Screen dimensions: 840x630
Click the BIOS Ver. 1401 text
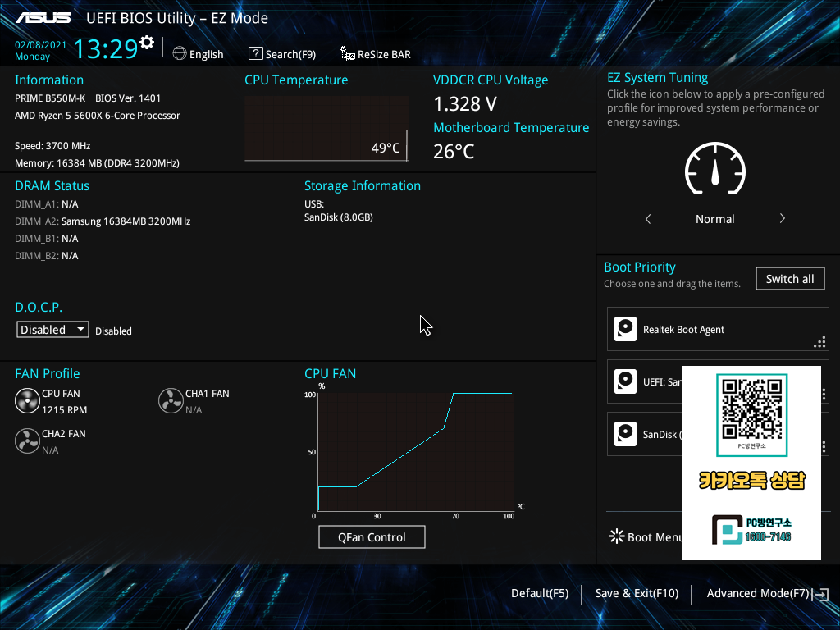(x=127, y=98)
